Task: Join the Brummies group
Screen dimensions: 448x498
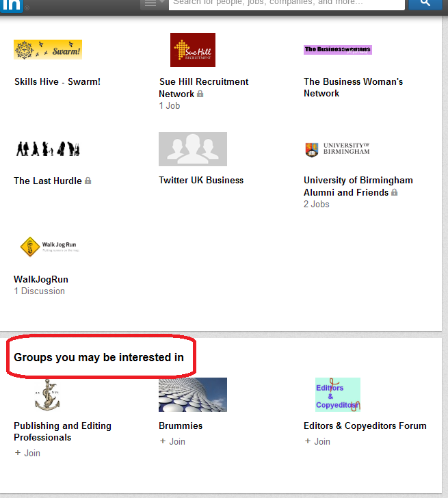Action: [x=172, y=441]
